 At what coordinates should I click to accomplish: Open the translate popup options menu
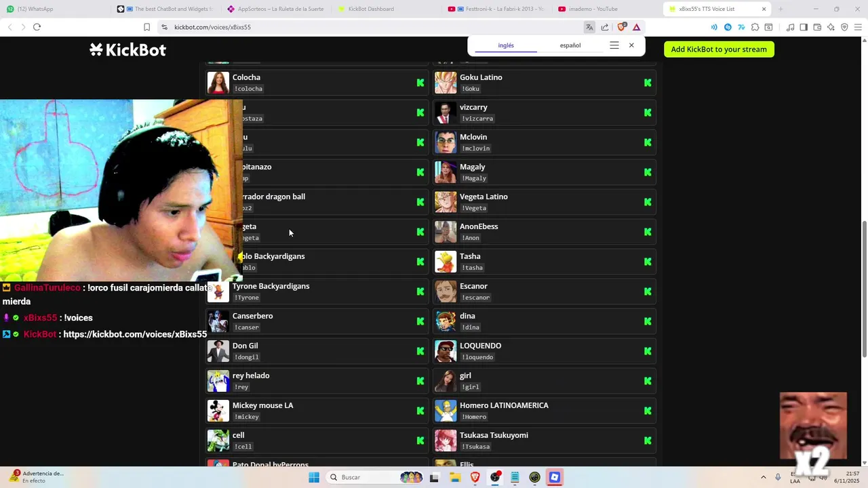coord(614,45)
